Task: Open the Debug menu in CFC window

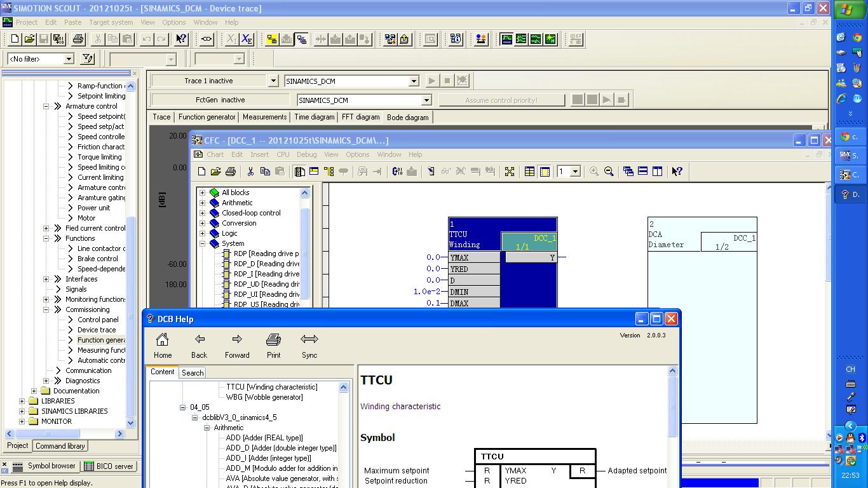Action: (x=306, y=154)
